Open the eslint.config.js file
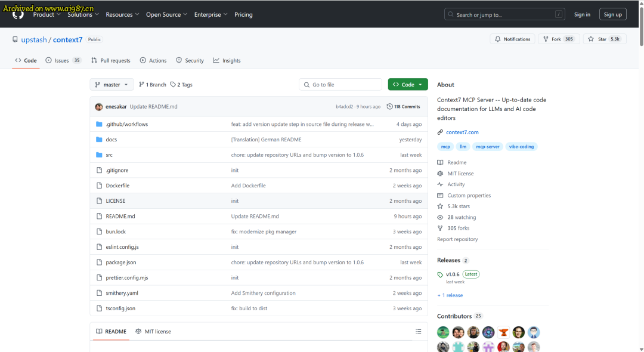 [122, 247]
